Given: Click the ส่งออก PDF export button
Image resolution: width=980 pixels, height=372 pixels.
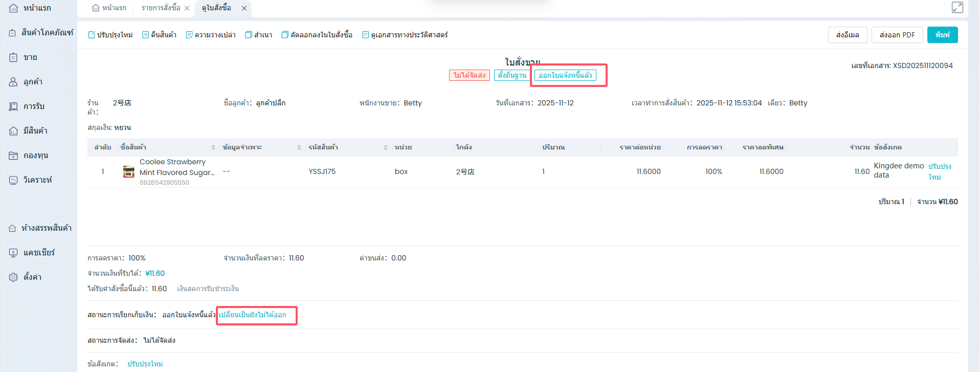Looking at the screenshot, I should (x=897, y=35).
